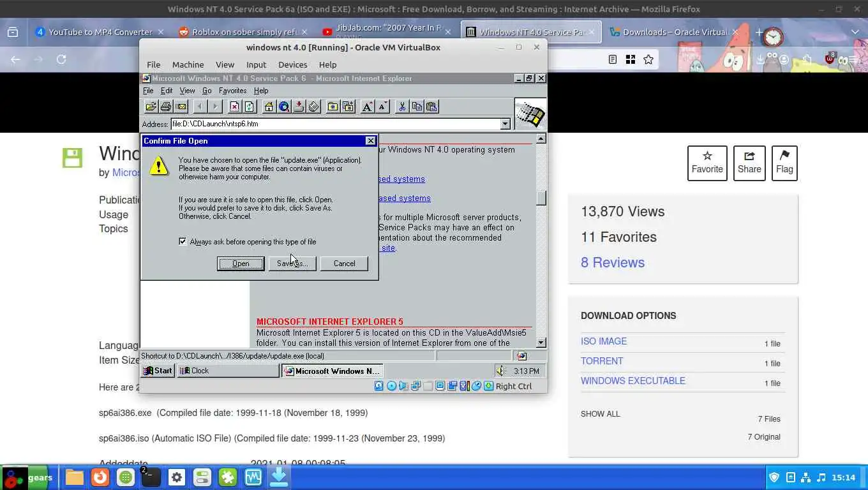Click Open in the Confirm File Open dialog
868x490 pixels.
(241, 264)
